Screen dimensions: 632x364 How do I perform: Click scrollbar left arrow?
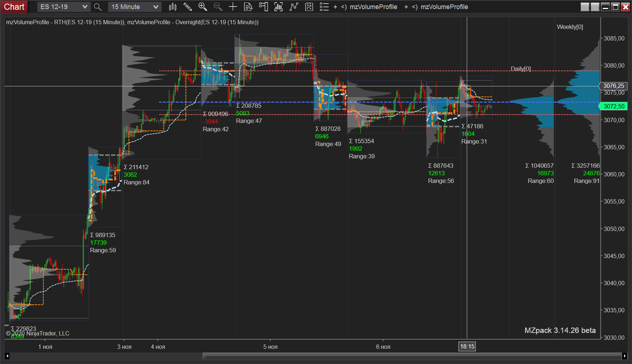(x=7, y=356)
